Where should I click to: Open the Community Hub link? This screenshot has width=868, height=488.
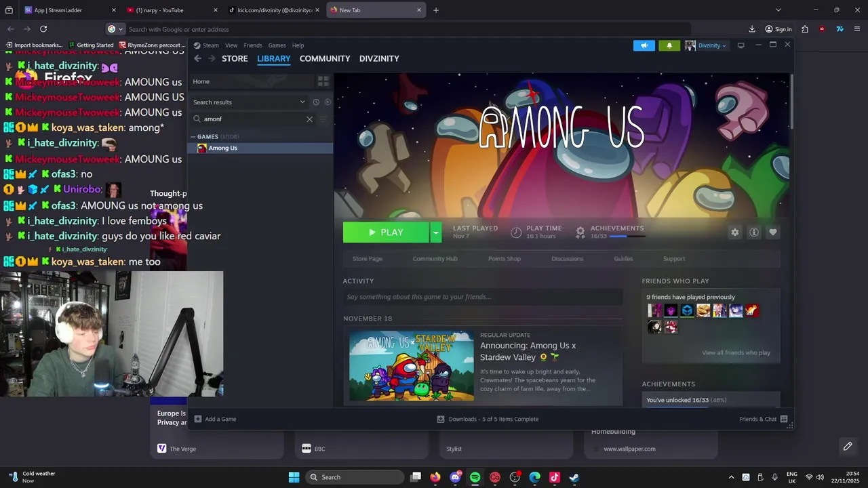tap(435, 259)
